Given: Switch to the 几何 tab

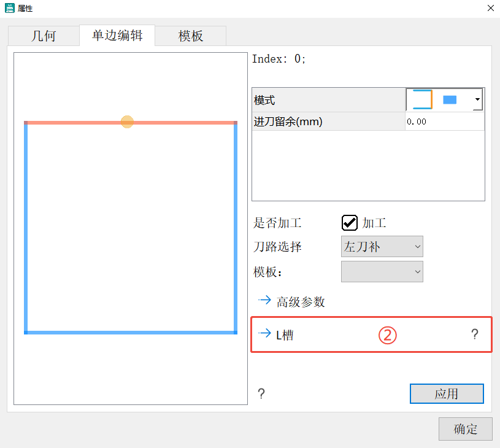Looking at the screenshot, I should pos(44,36).
